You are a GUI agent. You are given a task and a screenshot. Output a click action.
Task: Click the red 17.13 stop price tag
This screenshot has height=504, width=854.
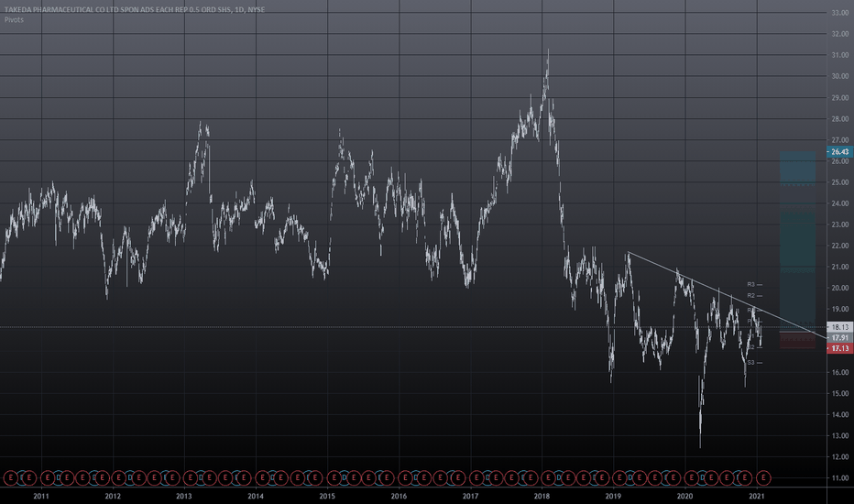[840, 348]
